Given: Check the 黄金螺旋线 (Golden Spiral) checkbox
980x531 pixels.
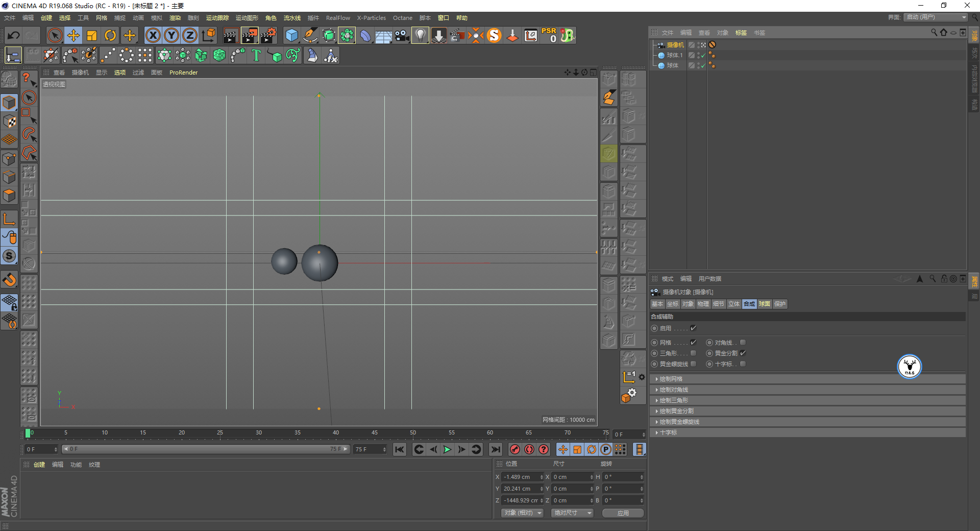Looking at the screenshot, I should pos(693,364).
